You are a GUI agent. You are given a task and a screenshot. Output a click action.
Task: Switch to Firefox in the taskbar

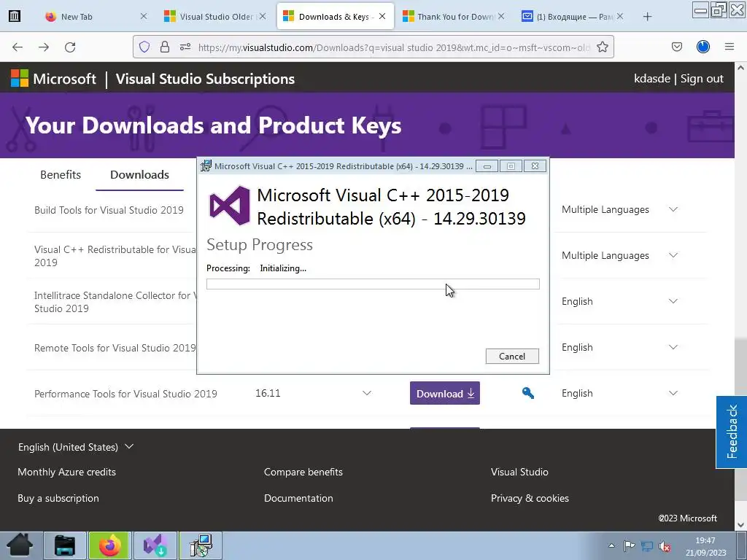109,545
